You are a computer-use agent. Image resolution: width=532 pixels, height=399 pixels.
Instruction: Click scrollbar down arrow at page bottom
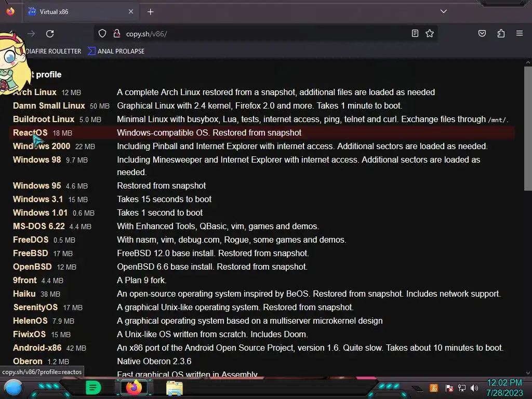[528, 373]
